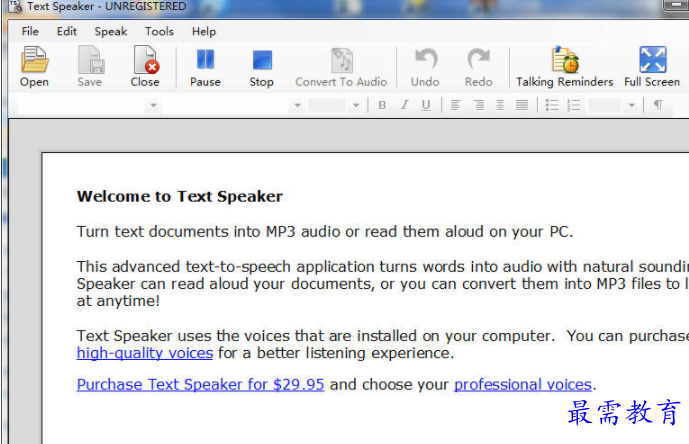Image resolution: width=689 pixels, height=444 pixels.
Task: Apply numbered list formatting
Action: click(x=574, y=105)
